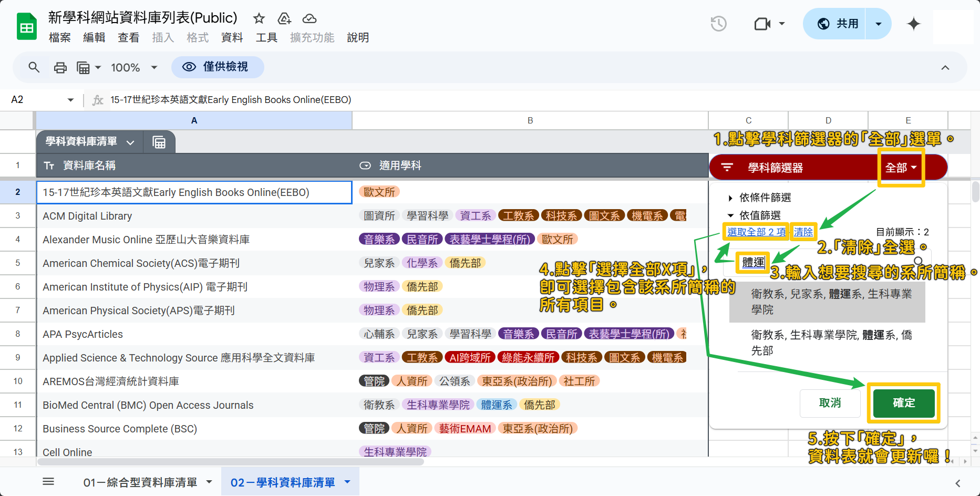Click the 體運系 chip in BioMed Central row
This screenshot has width=980, height=496.
[497, 405]
